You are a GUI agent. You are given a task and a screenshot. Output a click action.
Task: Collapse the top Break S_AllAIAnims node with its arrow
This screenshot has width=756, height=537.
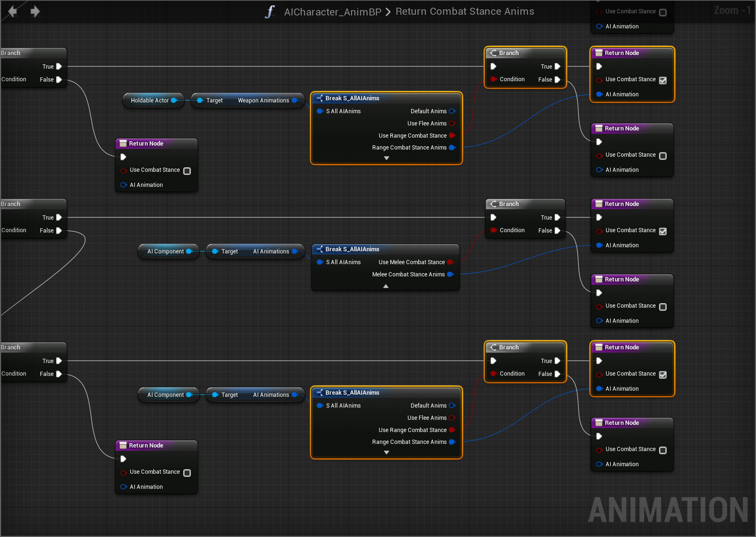click(386, 158)
